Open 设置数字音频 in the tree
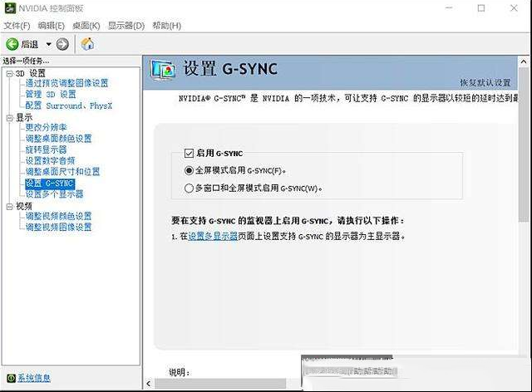This screenshot has height=392, width=532. click(x=50, y=161)
